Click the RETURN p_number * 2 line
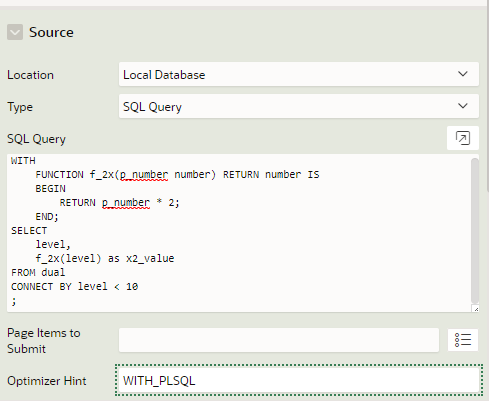This screenshot has height=401, width=489. pos(120,203)
